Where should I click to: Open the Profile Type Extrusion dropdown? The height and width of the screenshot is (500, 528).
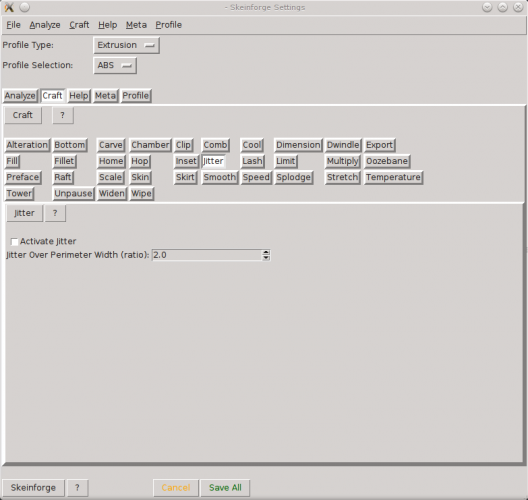pyautogui.click(x=126, y=45)
